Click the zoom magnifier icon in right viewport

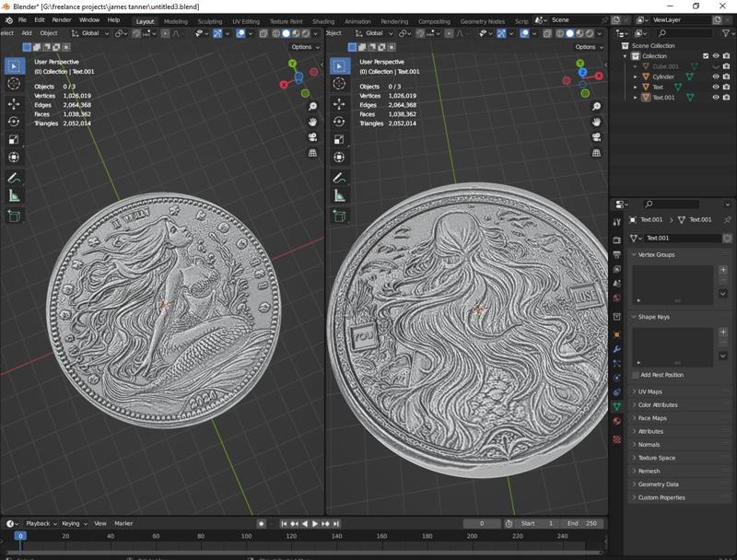coord(597,107)
